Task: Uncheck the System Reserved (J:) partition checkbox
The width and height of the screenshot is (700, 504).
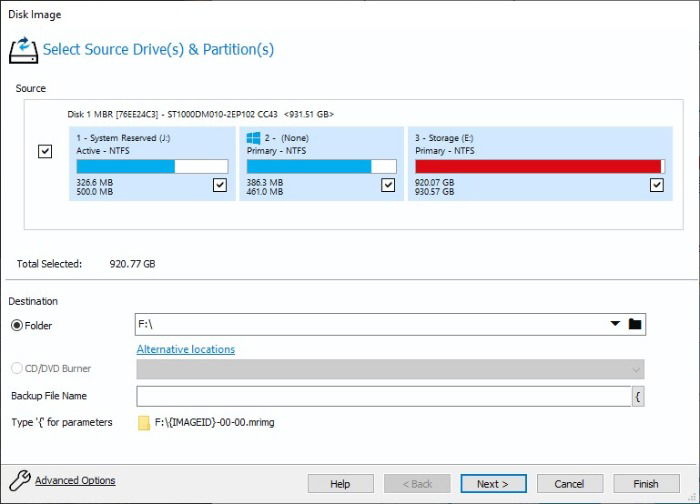Action: [x=220, y=185]
